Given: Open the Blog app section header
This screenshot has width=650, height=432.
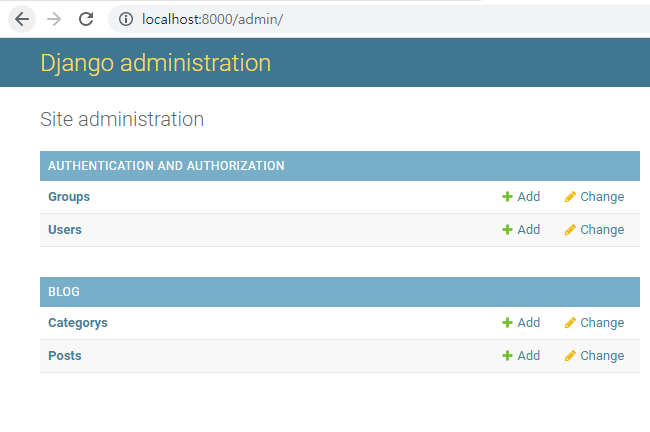Looking at the screenshot, I should pos(64,292).
